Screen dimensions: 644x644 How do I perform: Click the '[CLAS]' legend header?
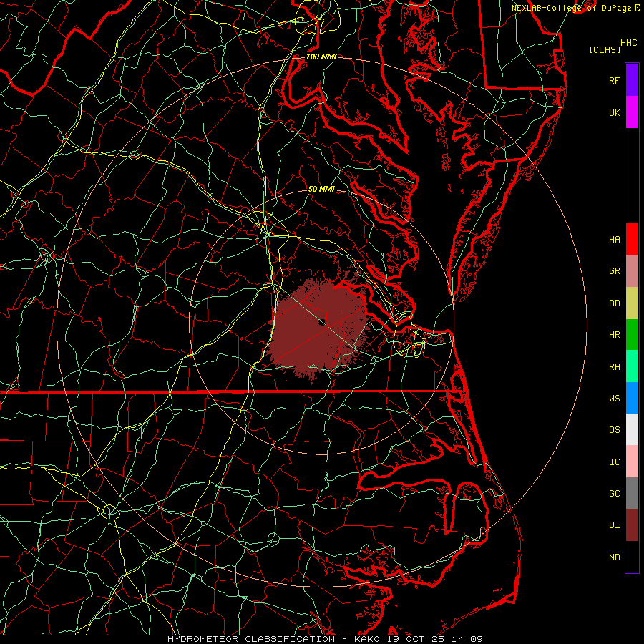pos(605,49)
